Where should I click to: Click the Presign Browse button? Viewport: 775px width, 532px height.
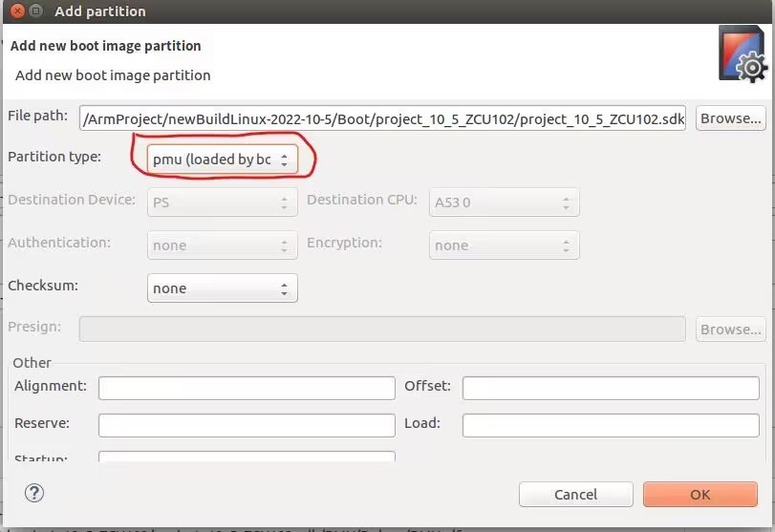[730, 329]
